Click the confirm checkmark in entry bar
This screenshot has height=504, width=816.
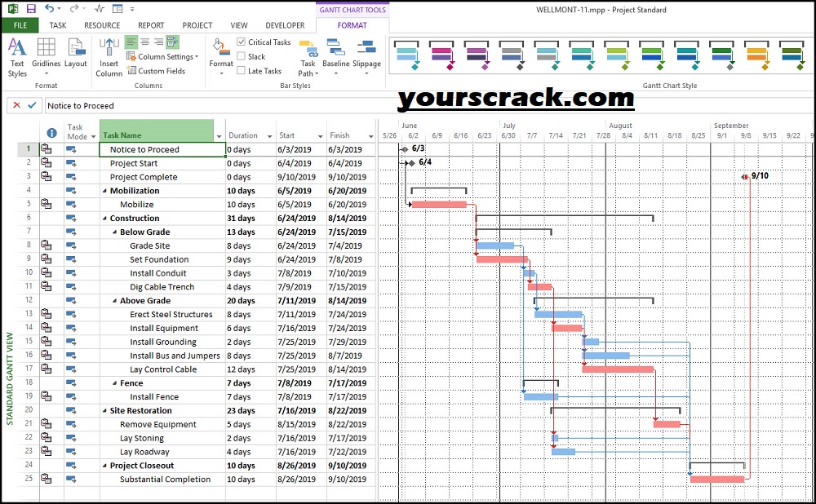click(x=32, y=105)
